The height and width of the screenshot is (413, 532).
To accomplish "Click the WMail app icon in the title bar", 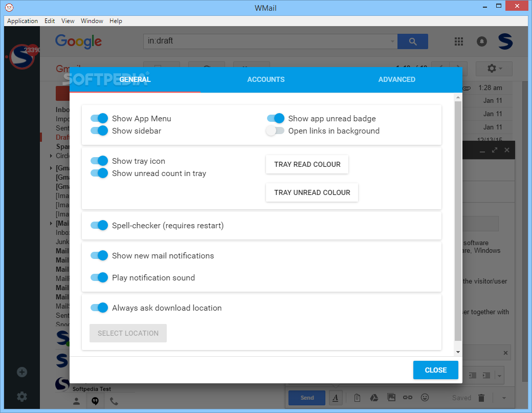I will pyautogui.click(x=9, y=7).
